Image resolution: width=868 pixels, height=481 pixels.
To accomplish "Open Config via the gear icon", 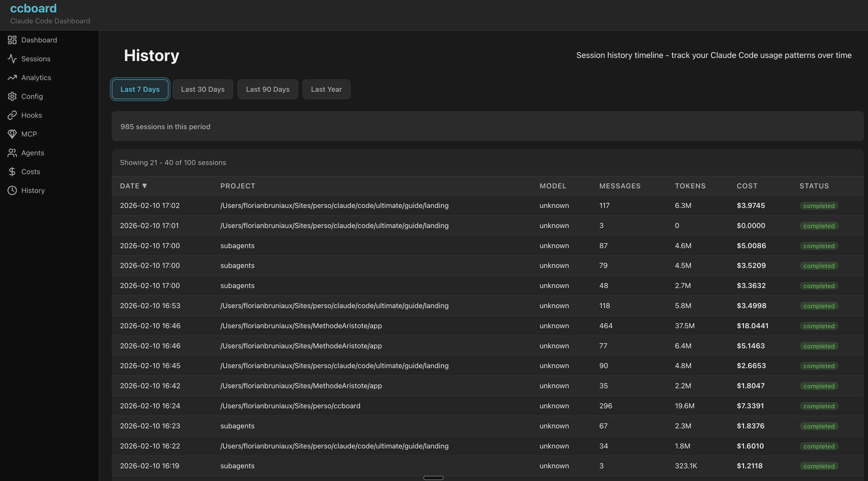I will [x=12, y=96].
